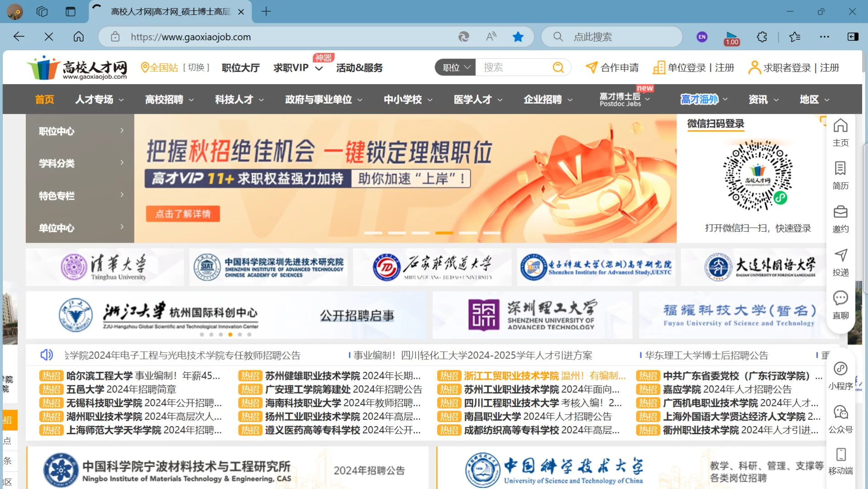Open 简历 in right floating sidebar
This screenshot has width=868, height=489.
pos(840,176)
